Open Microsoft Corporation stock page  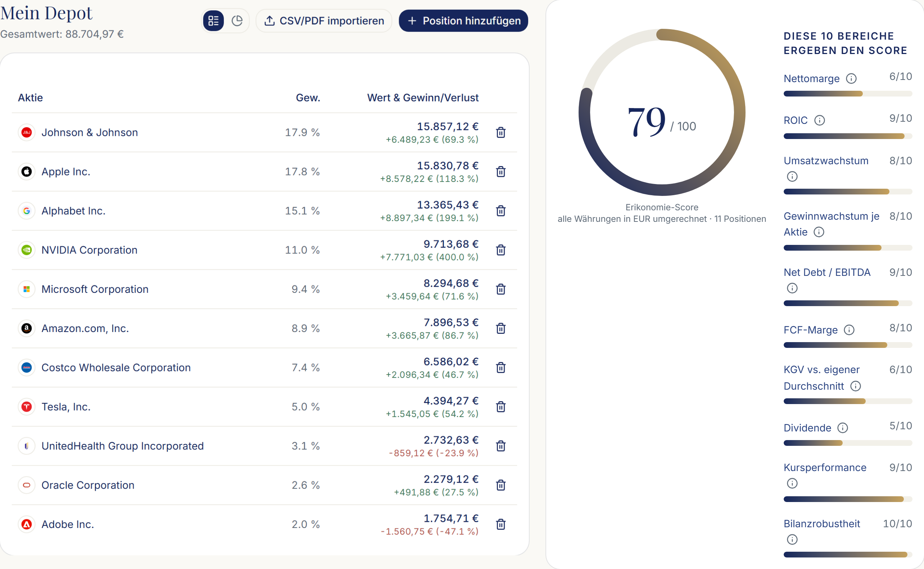(x=95, y=289)
